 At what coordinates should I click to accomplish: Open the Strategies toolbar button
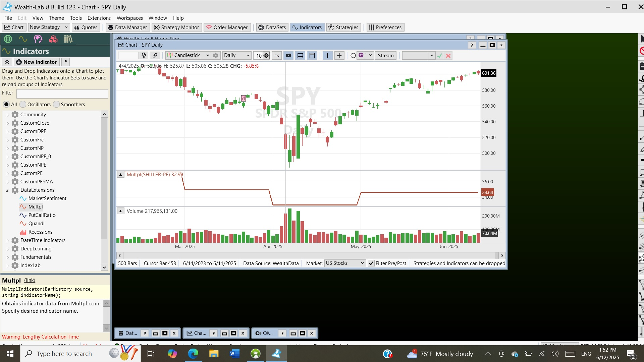coord(343,27)
